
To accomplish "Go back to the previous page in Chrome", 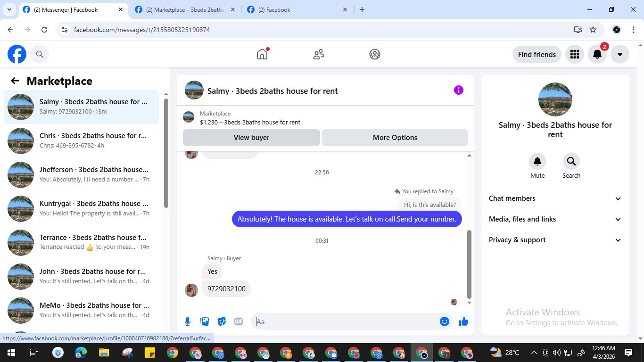I will pyautogui.click(x=10, y=30).
